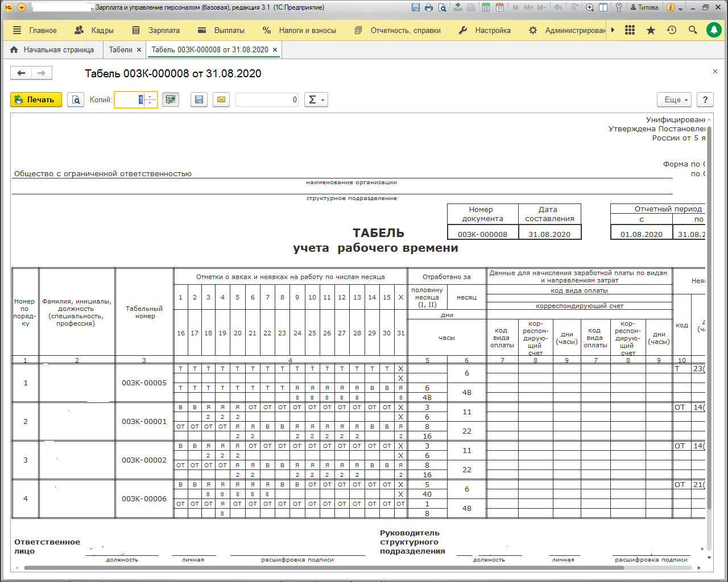Open the notifications bell icon

(x=713, y=30)
